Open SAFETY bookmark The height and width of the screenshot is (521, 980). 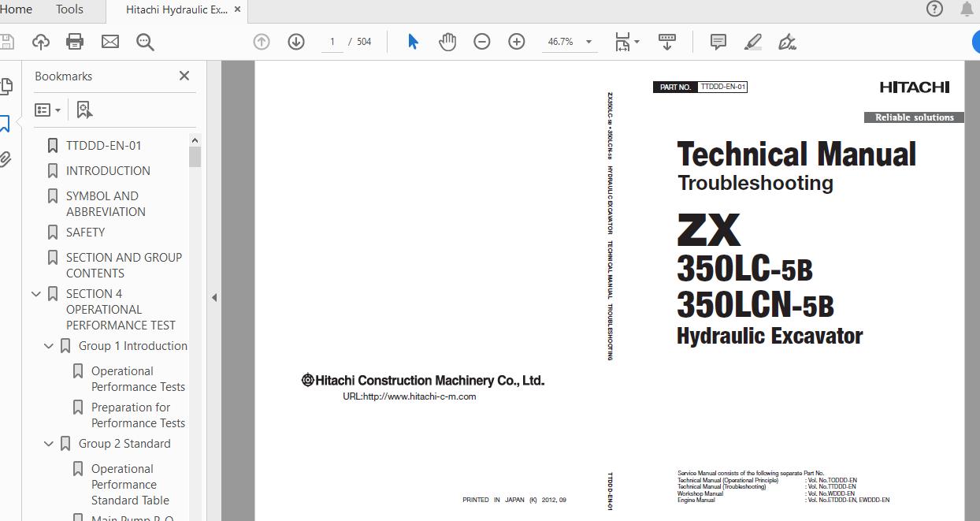click(x=85, y=233)
